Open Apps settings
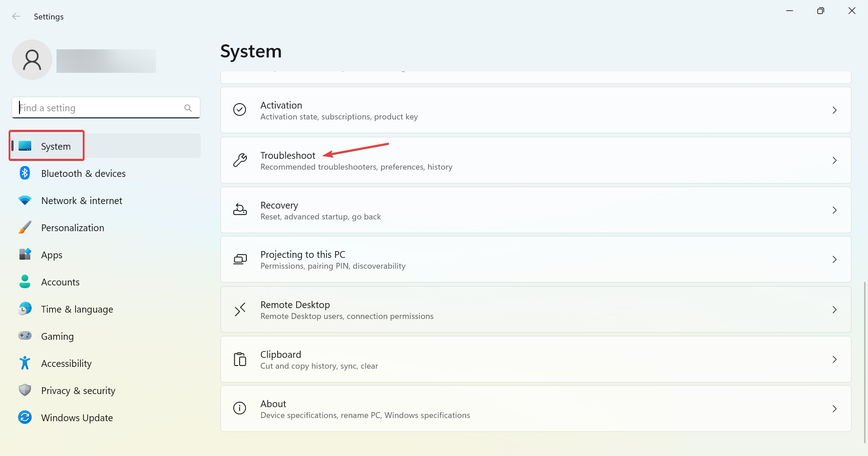This screenshot has width=868, height=456. tap(106, 255)
